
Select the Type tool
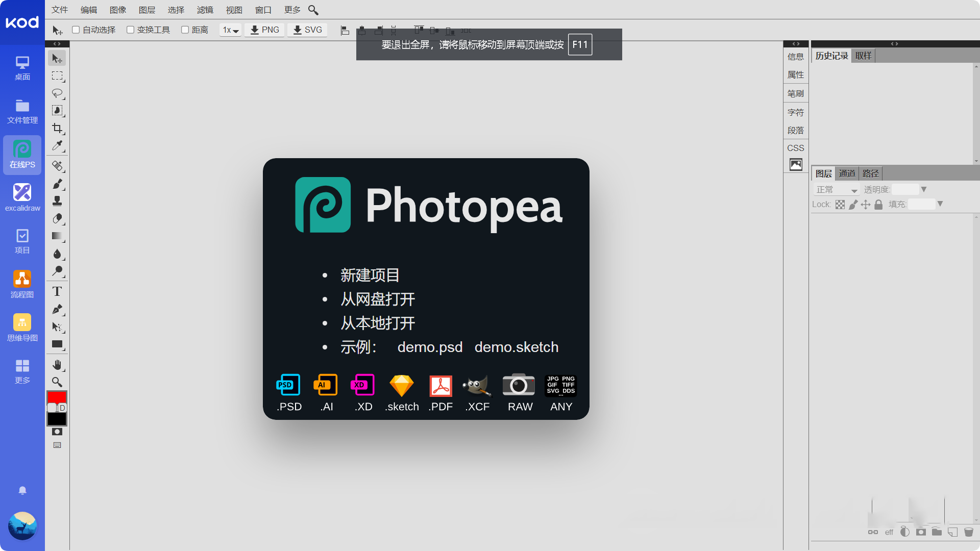pyautogui.click(x=57, y=291)
